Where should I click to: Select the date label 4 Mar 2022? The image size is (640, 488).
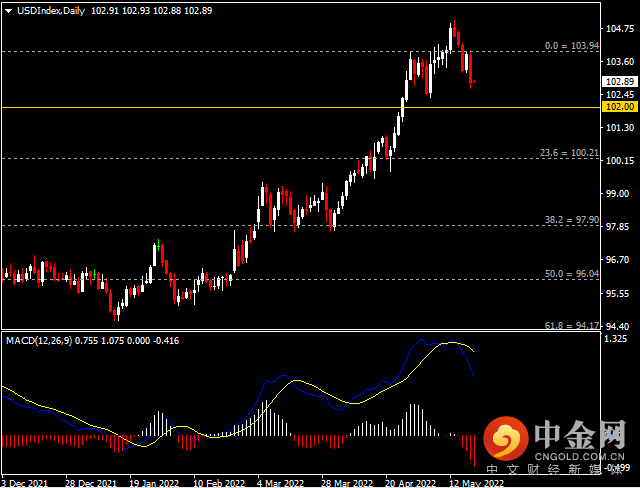(x=281, y=483)
